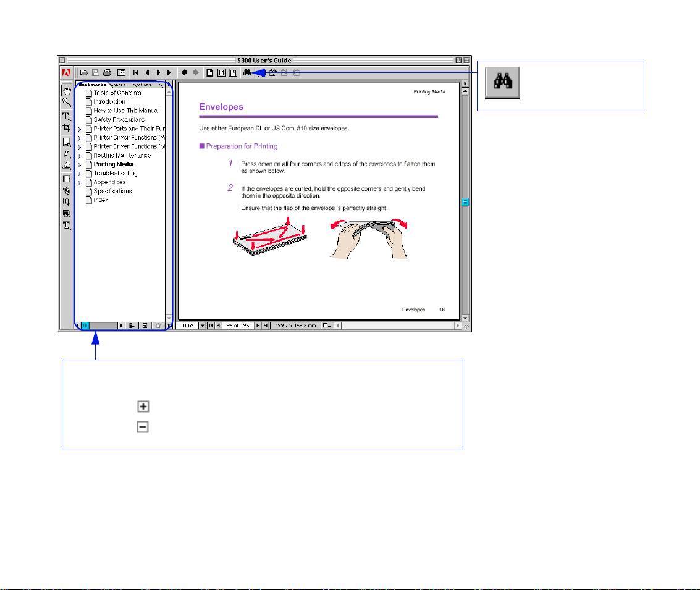Image resolution: width=700 pixels, height=590 pixels.
Task: Open the zoom percentage dropdown
Action: pyautogui.click(x=202, y=326)
